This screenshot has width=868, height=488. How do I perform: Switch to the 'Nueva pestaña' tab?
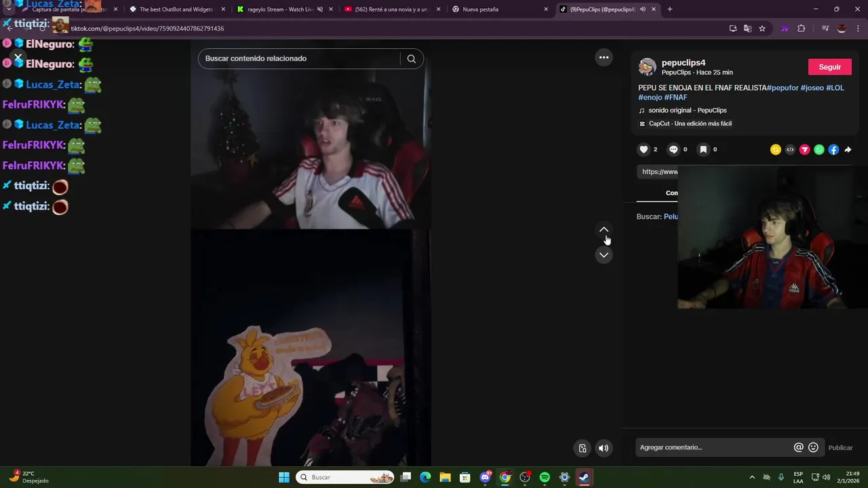click(x=499, y=9)
